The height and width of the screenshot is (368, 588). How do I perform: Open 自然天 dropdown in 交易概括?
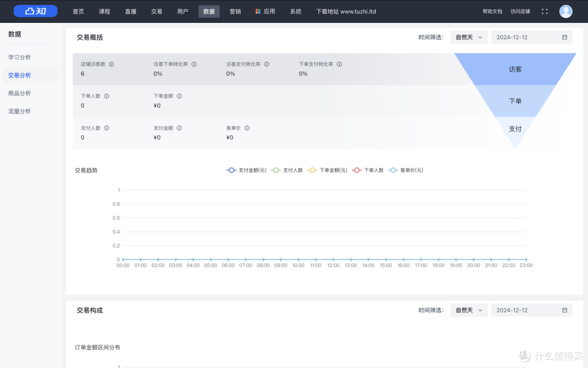(469, 37)
